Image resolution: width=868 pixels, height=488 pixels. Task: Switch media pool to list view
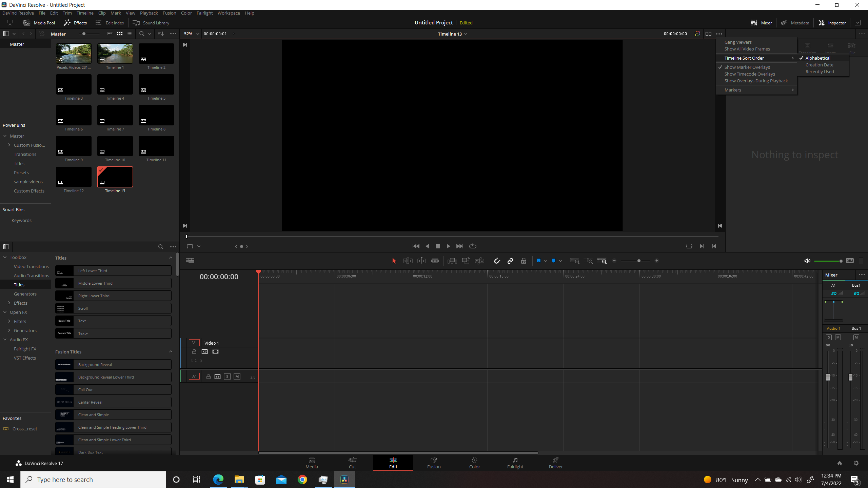coord(129,34)
